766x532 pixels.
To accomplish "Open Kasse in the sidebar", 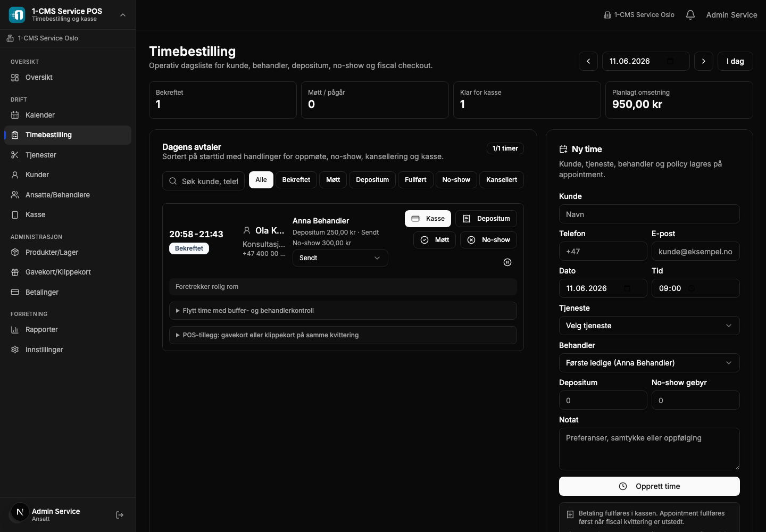I will pos(68,215).
